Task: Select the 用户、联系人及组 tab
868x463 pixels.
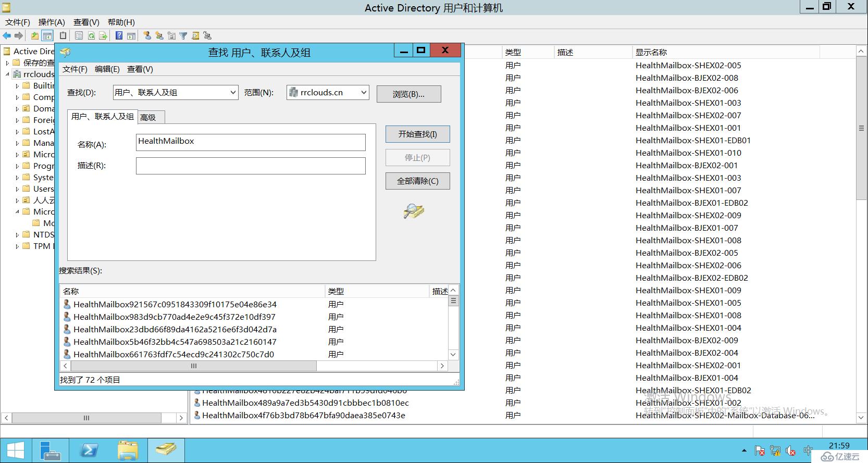Action: coord(103,117)
